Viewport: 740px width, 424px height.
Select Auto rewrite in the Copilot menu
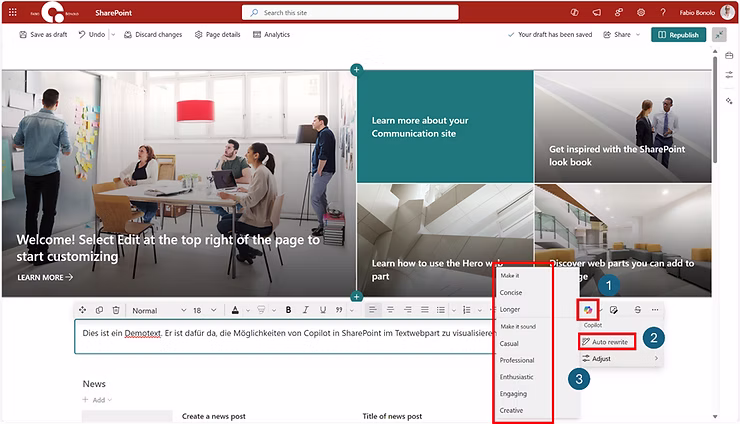pos(607,341)
